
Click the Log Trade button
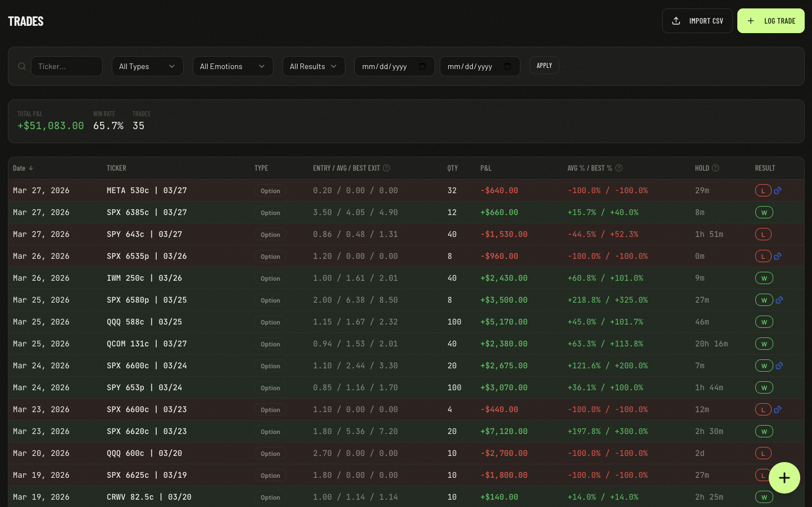pos(770,21)
